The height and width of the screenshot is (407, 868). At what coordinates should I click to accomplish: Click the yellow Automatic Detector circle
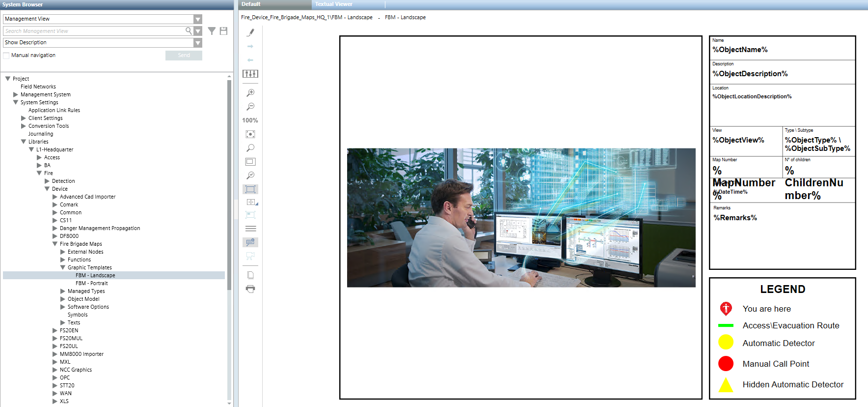(x=726, y=342)
